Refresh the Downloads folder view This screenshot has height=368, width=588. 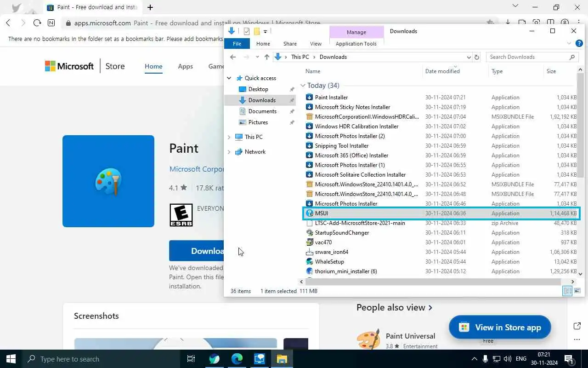477,57
